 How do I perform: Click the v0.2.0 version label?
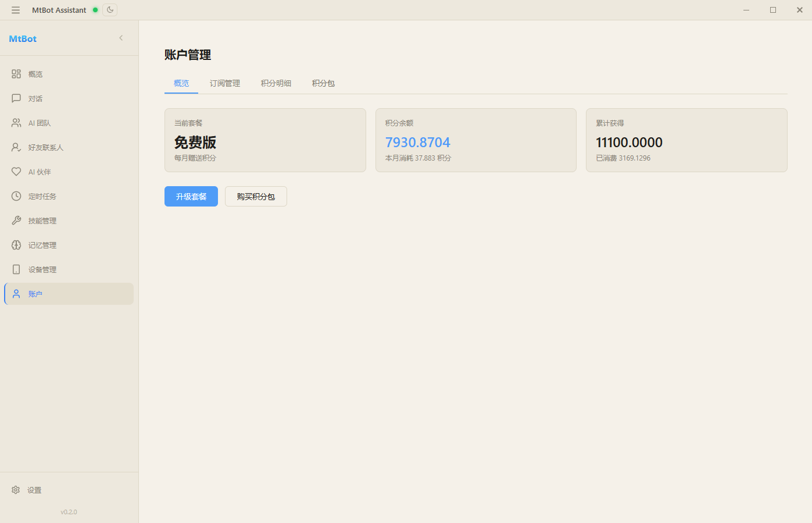(x=69, y=512)
